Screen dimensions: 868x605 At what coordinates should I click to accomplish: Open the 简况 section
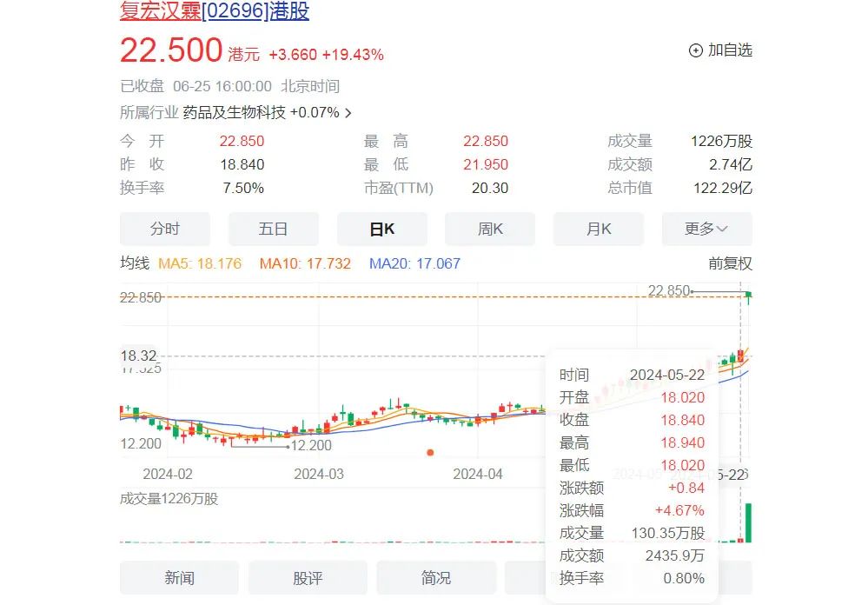436,578
